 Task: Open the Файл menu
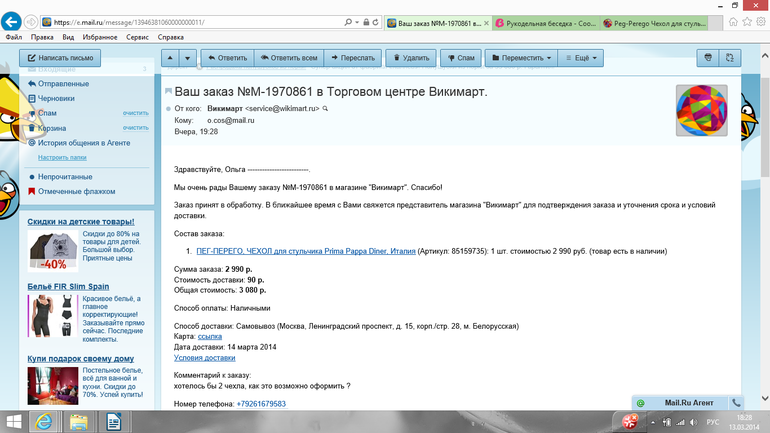pyautogui.click(x=14, y=37)
